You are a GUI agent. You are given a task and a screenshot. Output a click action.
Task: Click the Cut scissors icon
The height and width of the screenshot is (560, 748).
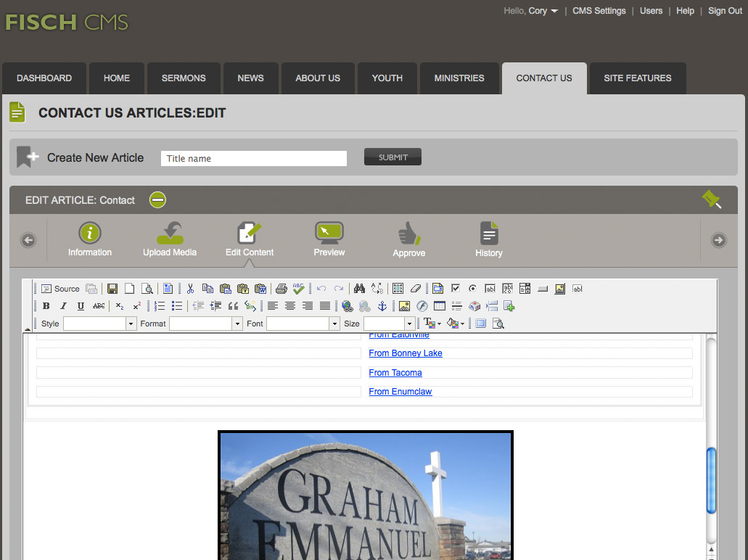coord(190,289)
